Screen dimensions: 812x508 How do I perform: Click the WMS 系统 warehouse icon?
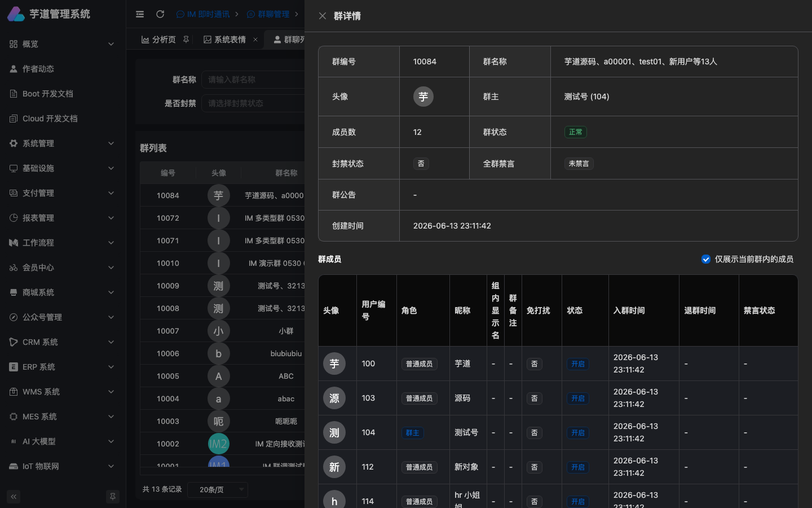click(x=14, y=392)
